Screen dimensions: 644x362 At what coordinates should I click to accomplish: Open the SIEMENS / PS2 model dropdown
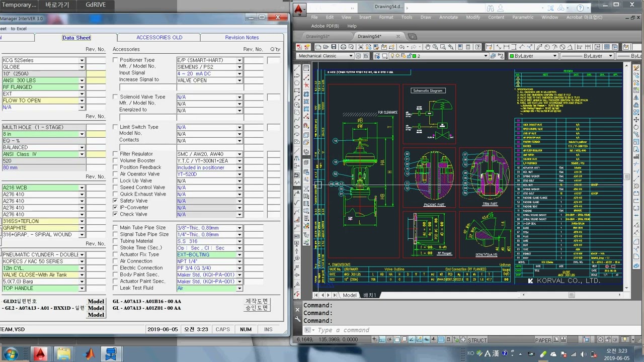[x=239, y=67]
